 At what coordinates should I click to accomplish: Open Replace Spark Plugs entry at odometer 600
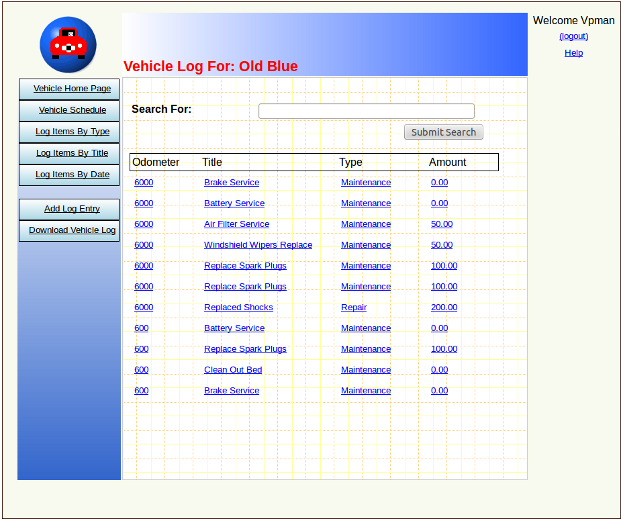point(245,349)
